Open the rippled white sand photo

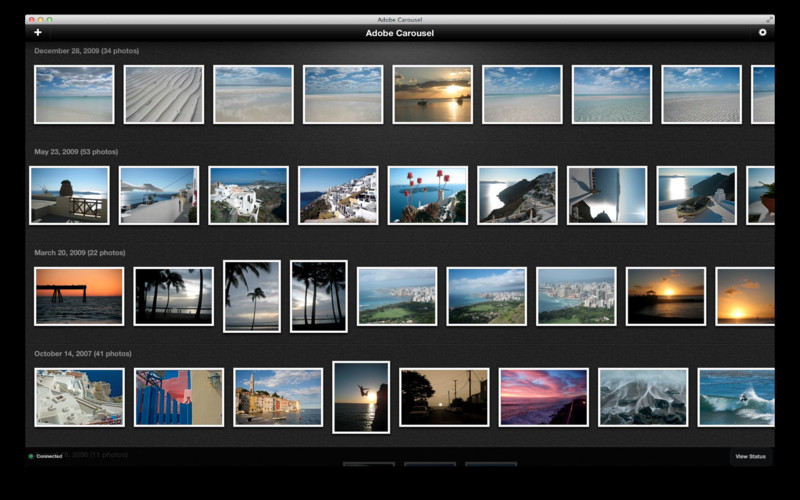pos(163,95)
